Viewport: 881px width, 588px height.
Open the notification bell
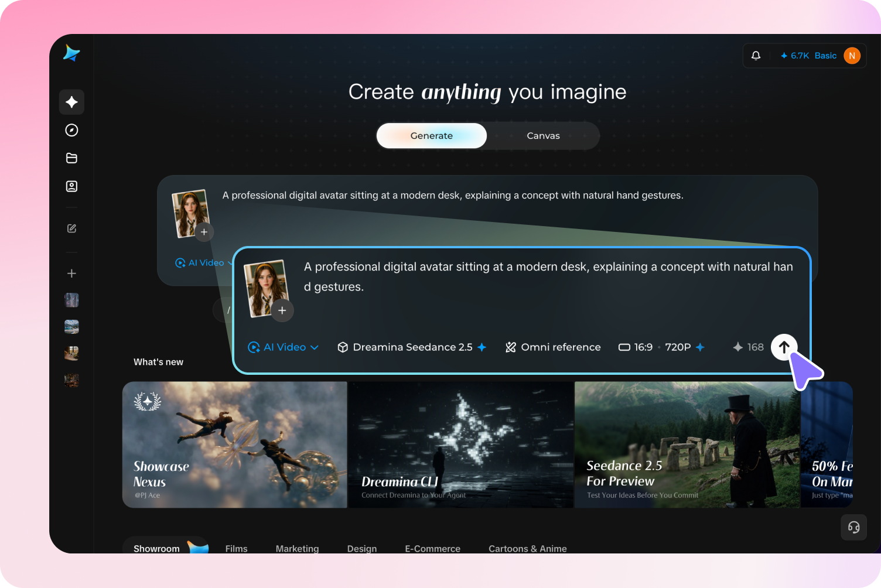pyautogui.click(x=756, y=56)
